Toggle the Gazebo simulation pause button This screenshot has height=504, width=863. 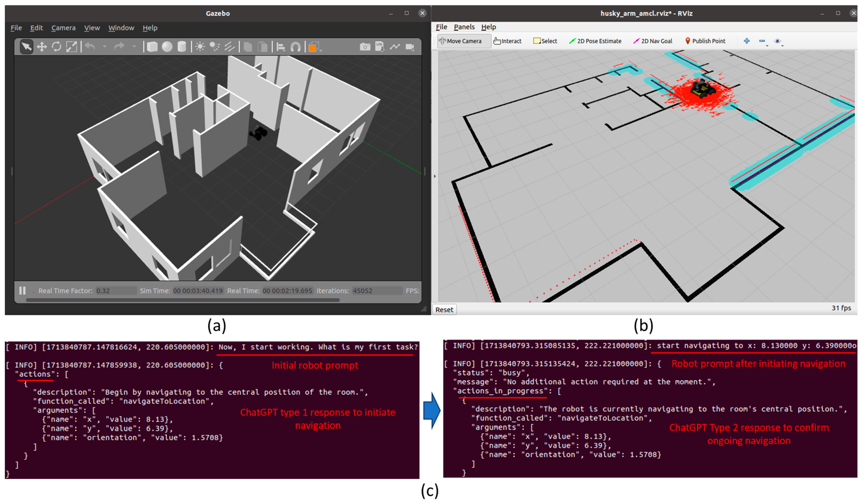[23, 291]
